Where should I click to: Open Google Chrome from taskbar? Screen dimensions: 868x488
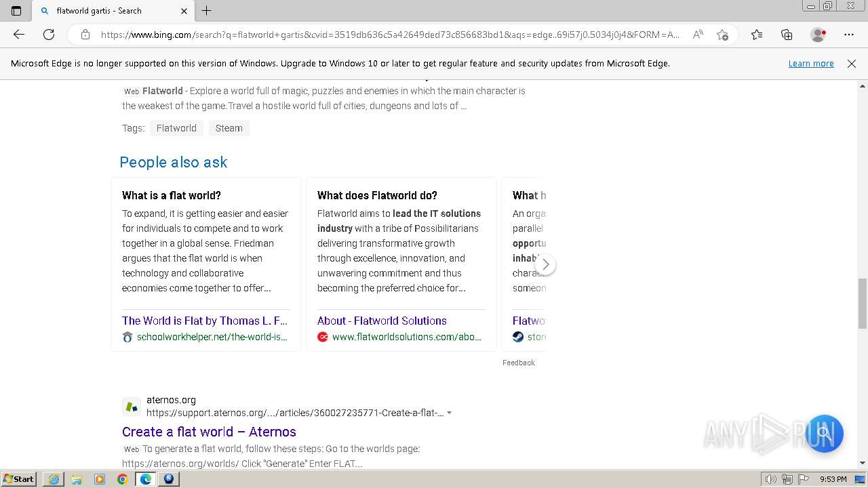(x=123, y=479)
